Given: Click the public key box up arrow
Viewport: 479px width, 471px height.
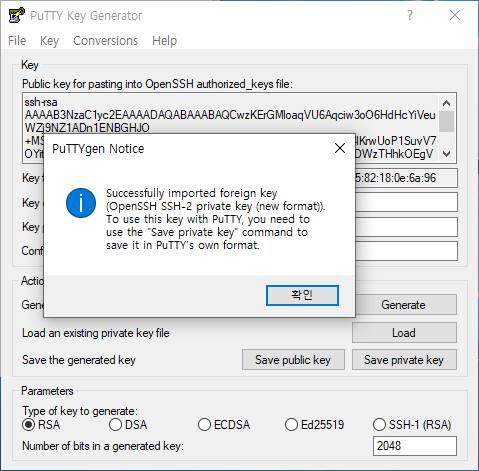Looking at the screenshot, I should click(446, 103).
